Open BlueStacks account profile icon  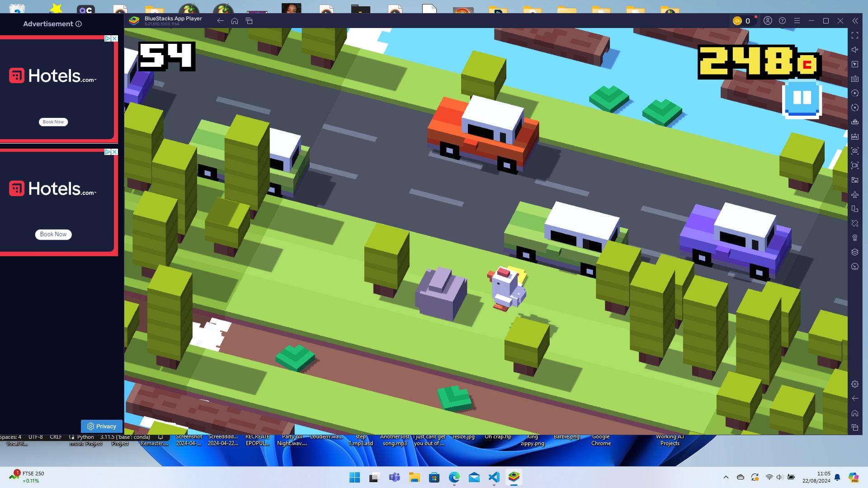click(x=768, y=21)
